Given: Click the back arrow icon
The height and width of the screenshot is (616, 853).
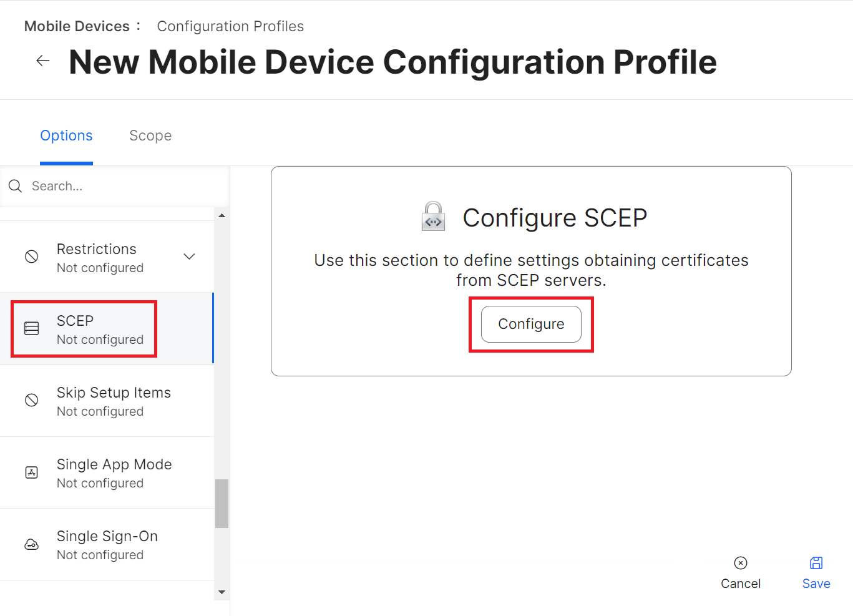Looking at the screenshot, I should click(x=43, y=61).
